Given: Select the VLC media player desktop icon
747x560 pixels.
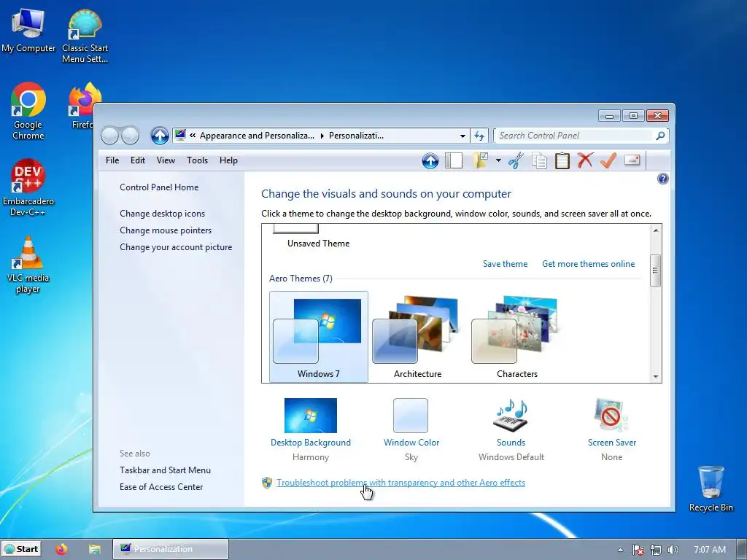Looking at the screenshot, I should 28,265.
